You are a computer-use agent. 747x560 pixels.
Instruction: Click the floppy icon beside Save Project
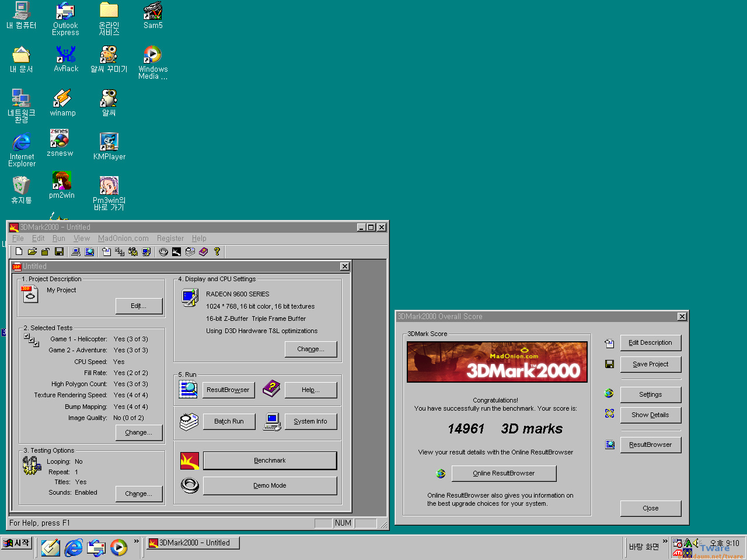coord(609,364)
